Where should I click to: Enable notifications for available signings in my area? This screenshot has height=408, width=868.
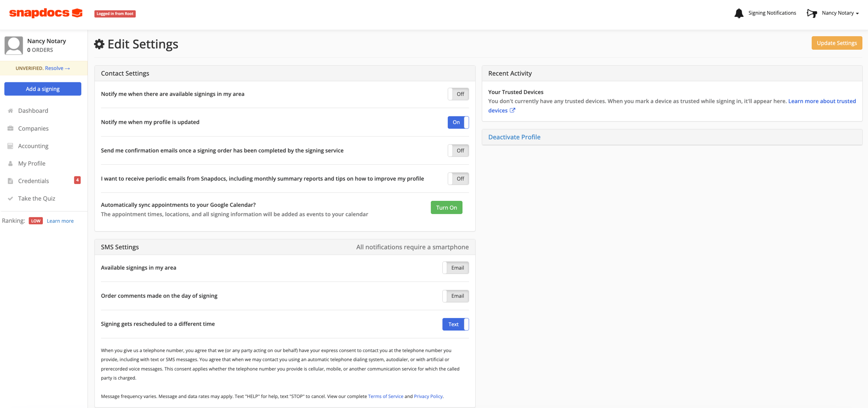pos(458,94)
